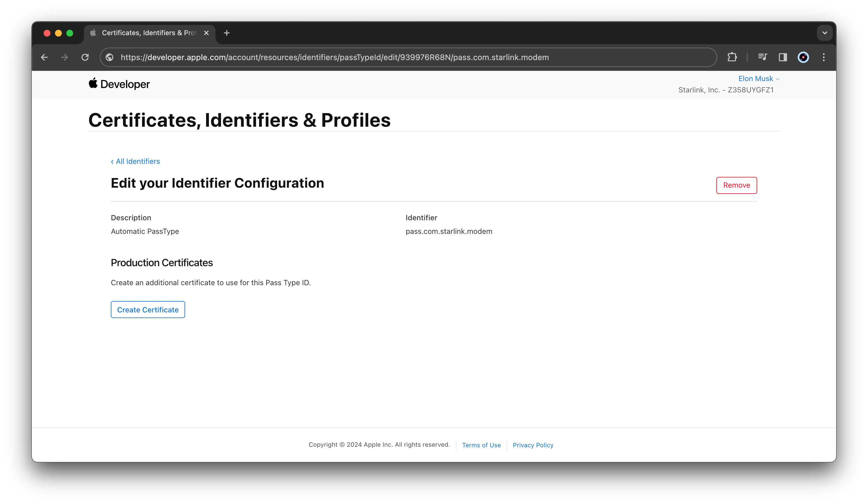This screenshot has width=868, height=504.
Task: Open the Chrome three-dot menu
Action: pos(823,57)
